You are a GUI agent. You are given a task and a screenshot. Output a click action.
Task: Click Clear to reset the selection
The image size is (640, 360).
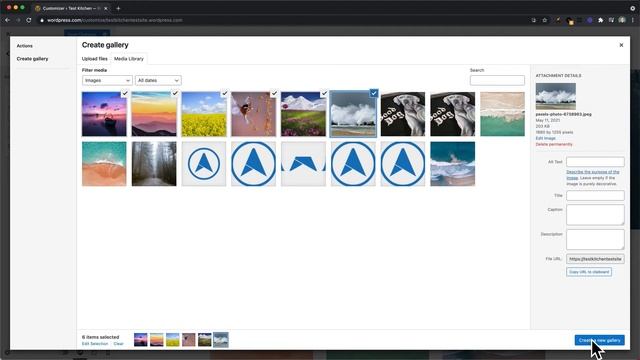(x=118, y=344)
